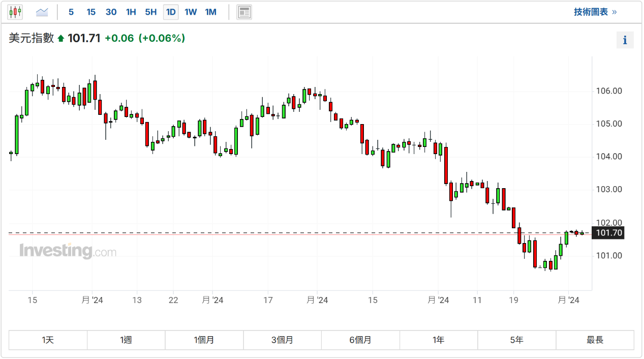
Task: Choose the 最長 maximum range
Action: point(595,340)
